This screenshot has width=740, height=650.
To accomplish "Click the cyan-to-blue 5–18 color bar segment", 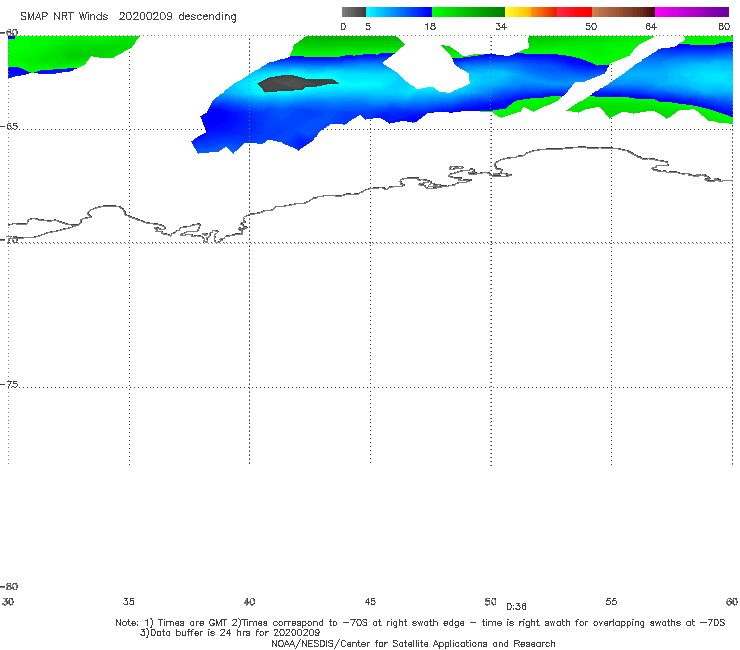I will [x=399, y=12].
